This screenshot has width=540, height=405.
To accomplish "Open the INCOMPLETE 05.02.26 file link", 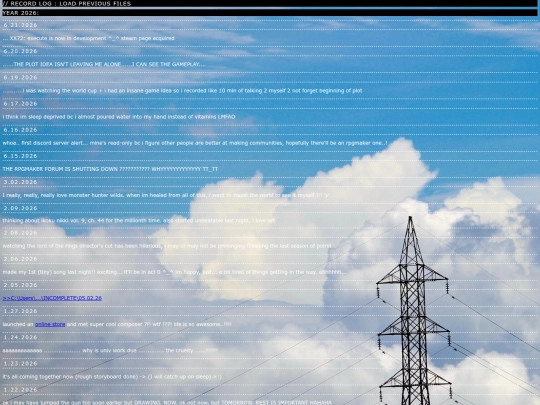I will [x=52, y=298].
